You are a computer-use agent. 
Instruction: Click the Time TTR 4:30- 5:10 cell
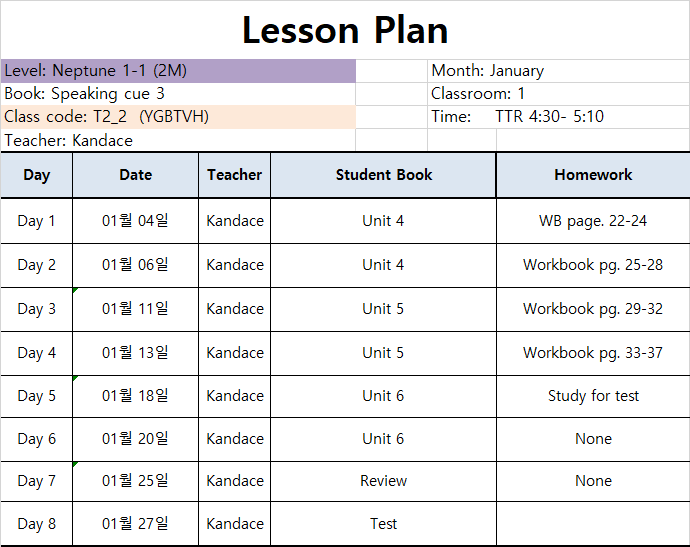(x=558, y=117)
